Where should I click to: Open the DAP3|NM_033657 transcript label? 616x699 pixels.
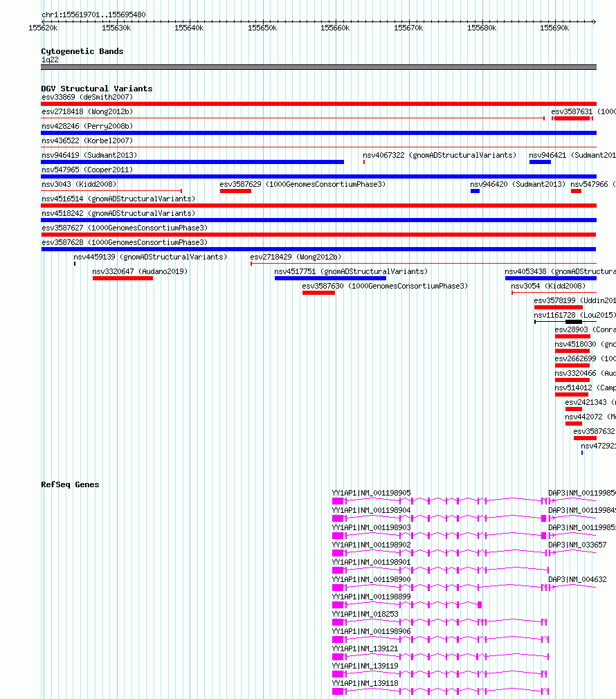(577, 545)
